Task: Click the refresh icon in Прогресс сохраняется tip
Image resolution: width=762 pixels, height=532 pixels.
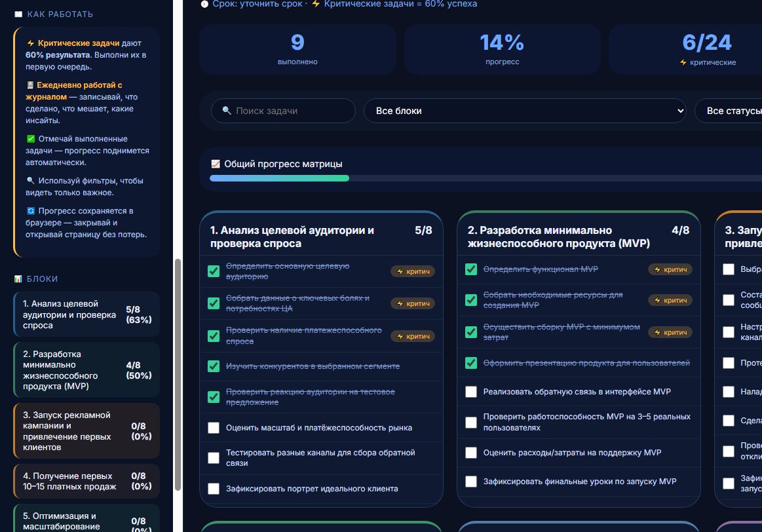Action: pos(31,211)
